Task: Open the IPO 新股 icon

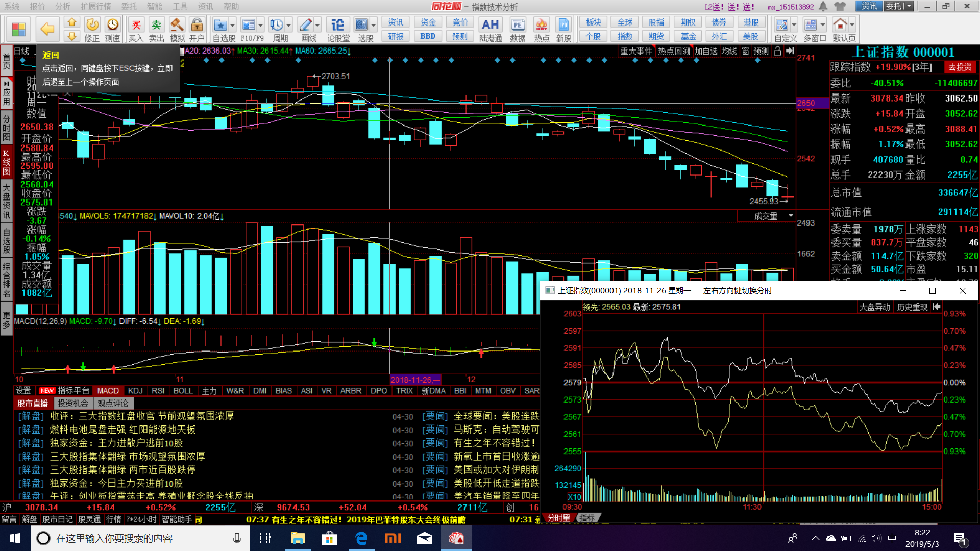Action: pos(563,25)
